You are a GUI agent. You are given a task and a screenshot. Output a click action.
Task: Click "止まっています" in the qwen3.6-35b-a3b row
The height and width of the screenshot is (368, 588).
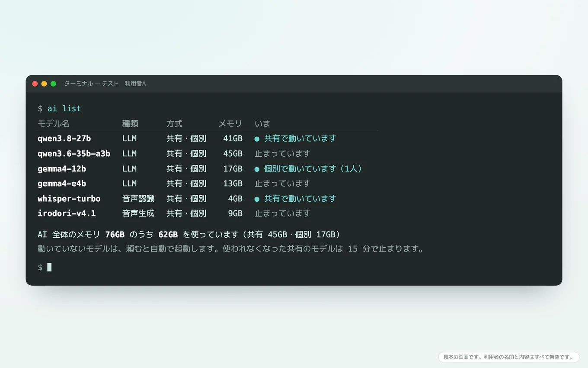(283, 154)
